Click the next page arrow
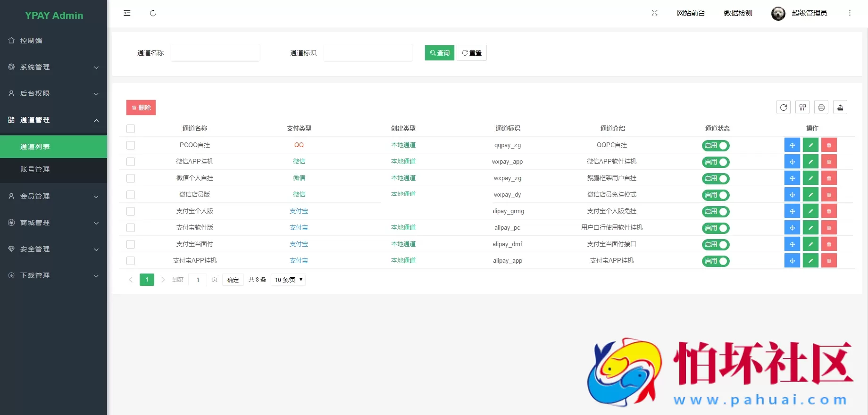The width and height of the screenshot is (868, 415). [x=163, y=280]
